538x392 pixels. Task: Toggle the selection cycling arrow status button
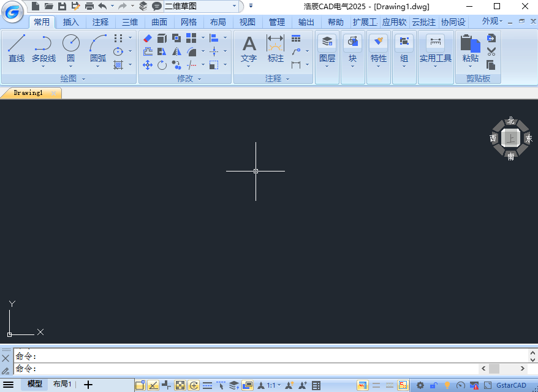(221, 385)
